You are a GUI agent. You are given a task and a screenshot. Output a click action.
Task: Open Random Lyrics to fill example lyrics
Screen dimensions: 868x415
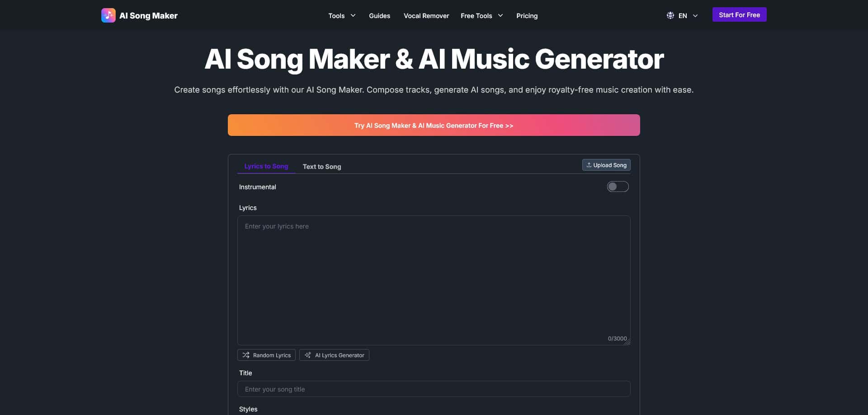(x=266, y=355)
